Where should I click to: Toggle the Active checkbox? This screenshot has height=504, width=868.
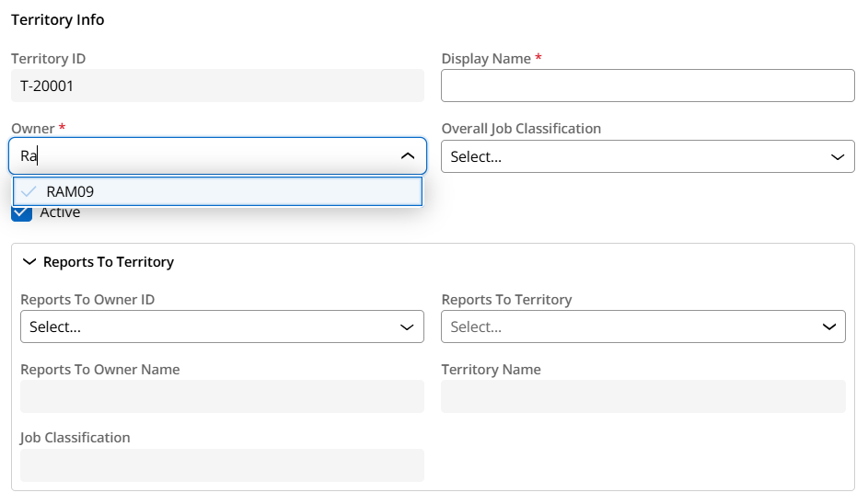[21, 213]
